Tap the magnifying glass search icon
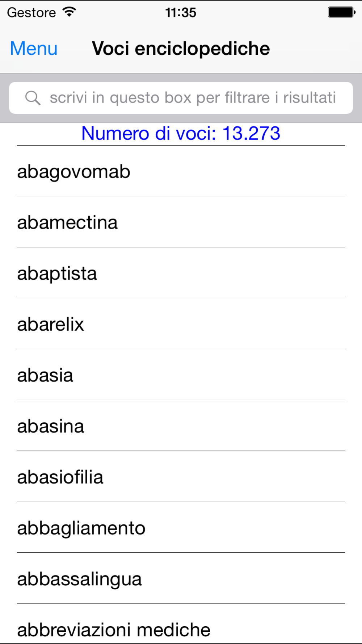 pyautogui.click(x=33, y=98)
